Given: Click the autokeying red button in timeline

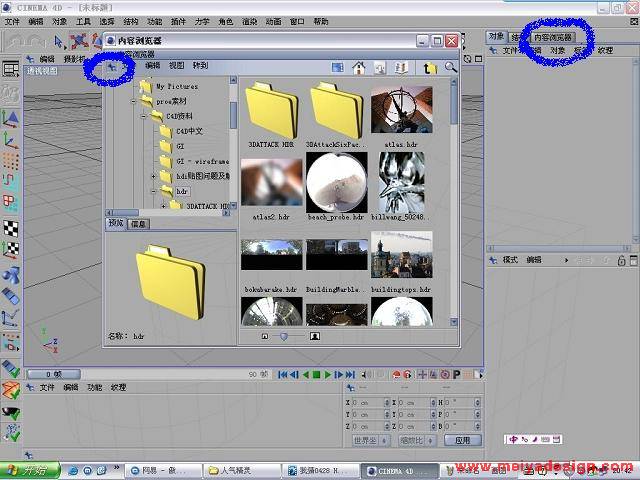Looking at the screenshot, I should pos(407,374).
